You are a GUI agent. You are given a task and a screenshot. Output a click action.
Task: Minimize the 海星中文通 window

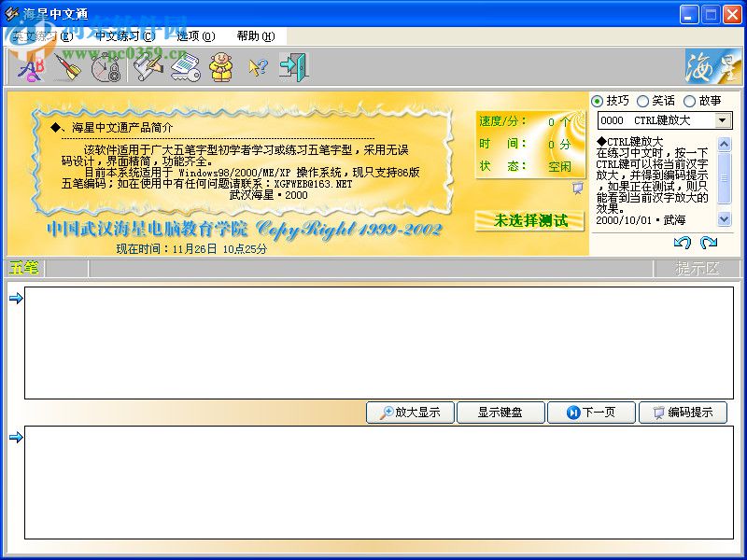pos(688,14)
